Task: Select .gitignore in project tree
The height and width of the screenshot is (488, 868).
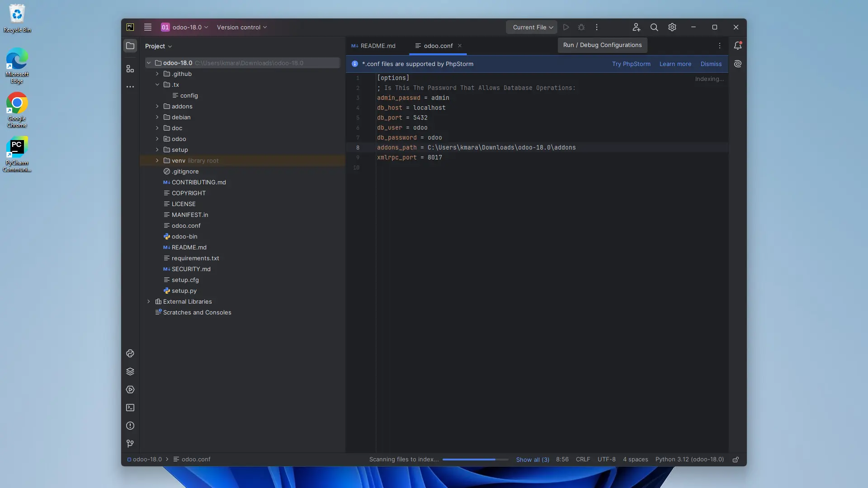Action: tap(185, 171)
